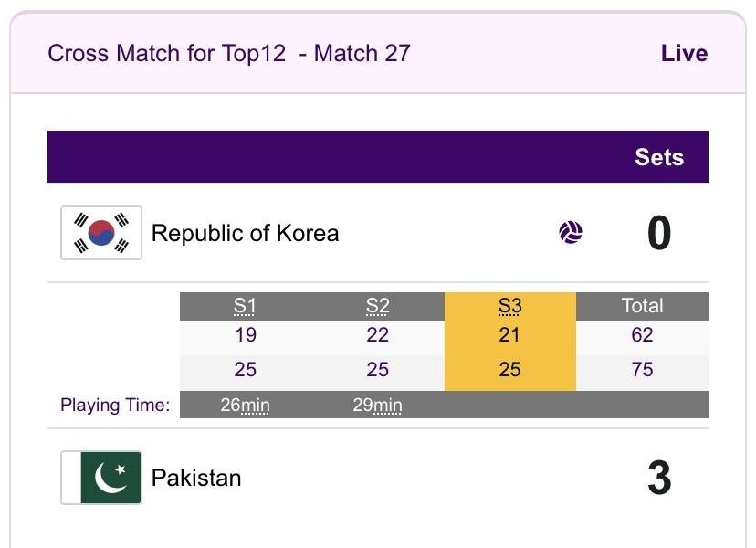756x548 pixels.
Task: Click Korea's S3 score of 21
Action: (x=509, y=335)
